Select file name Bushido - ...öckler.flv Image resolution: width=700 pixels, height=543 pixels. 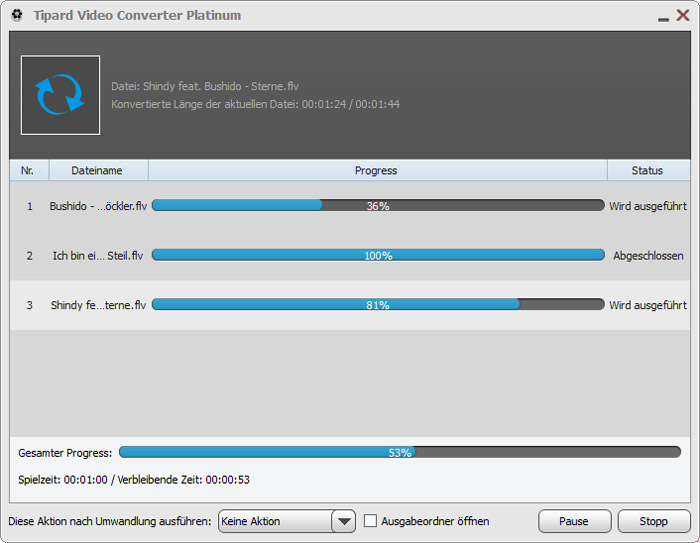pyautogui.click(x=98, y=206)
